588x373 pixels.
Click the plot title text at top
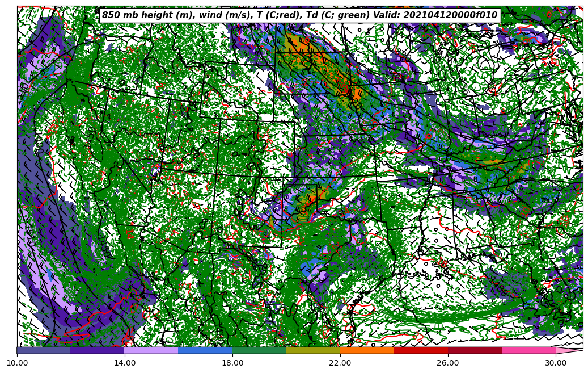[x=299, y=15]
